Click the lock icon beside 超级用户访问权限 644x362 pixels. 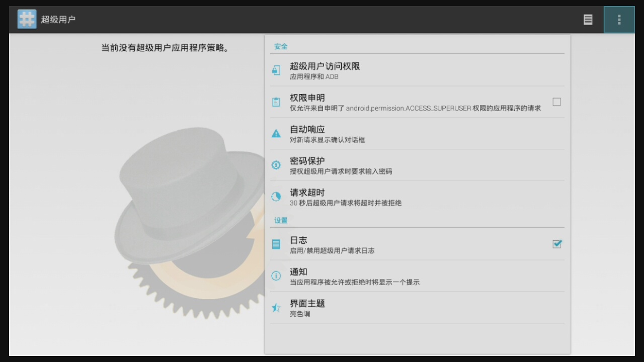click(x=276, y=70)
